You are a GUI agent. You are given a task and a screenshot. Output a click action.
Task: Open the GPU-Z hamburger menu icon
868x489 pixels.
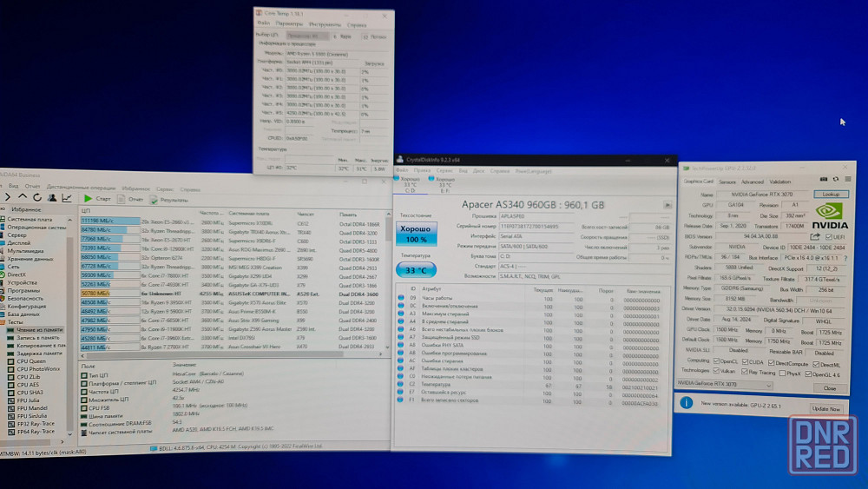(x=847, y=179)
